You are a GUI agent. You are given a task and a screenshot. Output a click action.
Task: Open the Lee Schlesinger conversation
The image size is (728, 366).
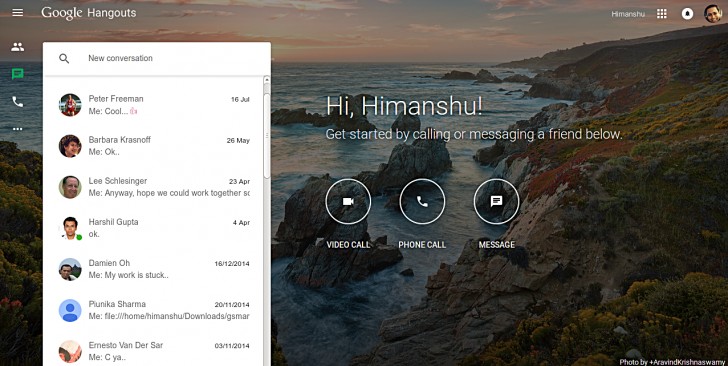(153, 187)
